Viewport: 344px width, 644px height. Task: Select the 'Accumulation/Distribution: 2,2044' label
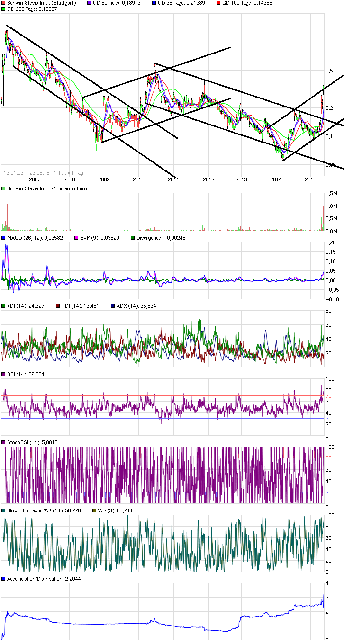[x=45, y=579]
